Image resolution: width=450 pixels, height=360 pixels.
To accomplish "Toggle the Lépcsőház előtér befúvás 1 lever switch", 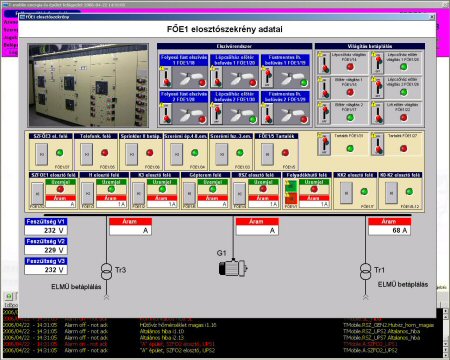I will (x=216, y=77).
